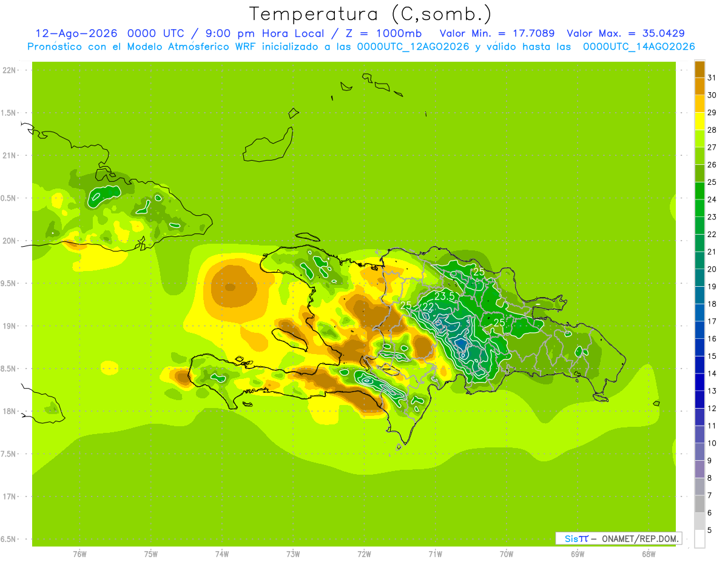Click the "0000UTC_12AGO2026" initialization time
The image size is (728, 562).
pos(413,47)
